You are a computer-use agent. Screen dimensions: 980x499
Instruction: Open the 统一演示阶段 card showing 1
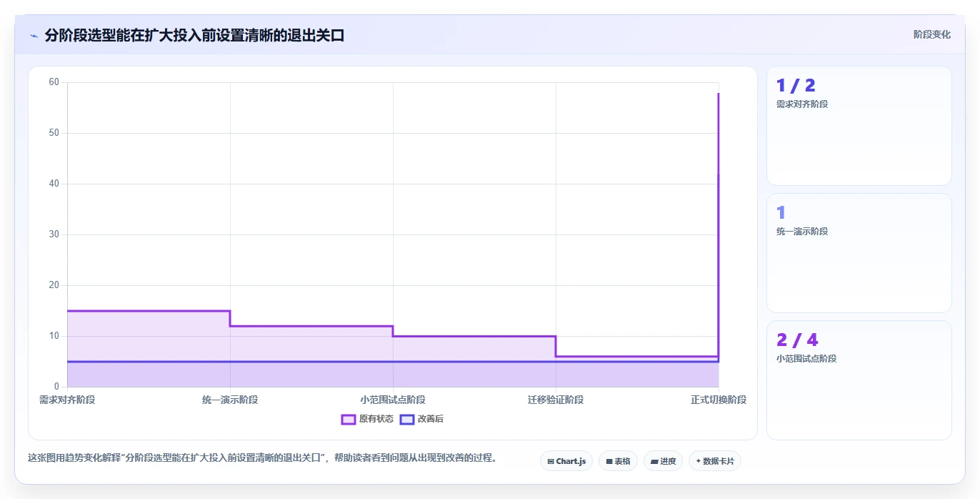tap(859, 253)
